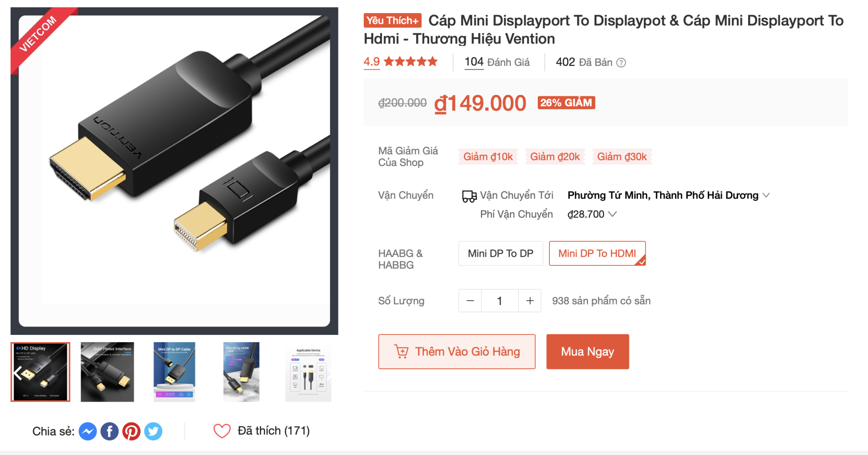This screenshot has width=868, height=455.
Task: Add product via Thêm Vào Giỏ Hàng
Action: point(457,351)
